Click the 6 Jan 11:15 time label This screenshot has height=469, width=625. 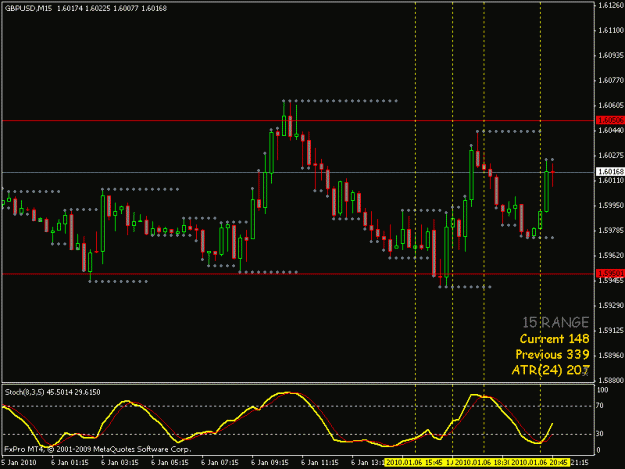[320, 463]
